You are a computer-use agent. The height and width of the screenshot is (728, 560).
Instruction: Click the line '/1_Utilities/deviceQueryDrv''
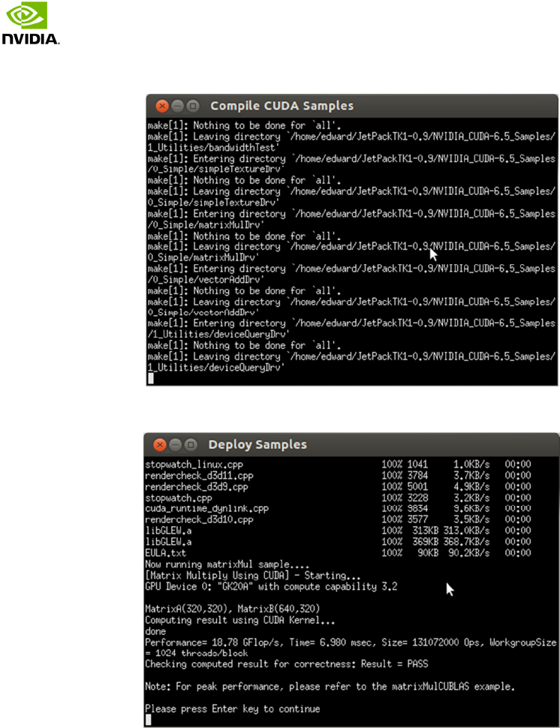218,334
